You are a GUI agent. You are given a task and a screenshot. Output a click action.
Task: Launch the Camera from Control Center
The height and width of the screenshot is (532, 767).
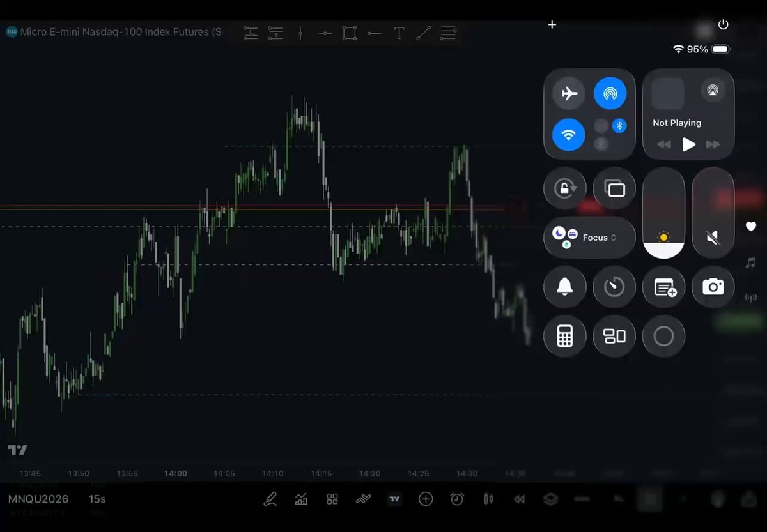pos(713,287)
